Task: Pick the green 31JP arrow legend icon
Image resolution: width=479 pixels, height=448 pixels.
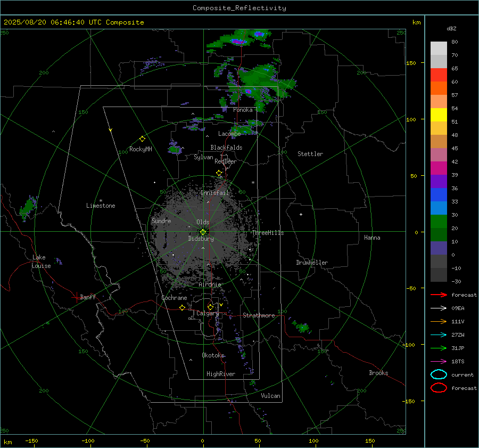Action: pos(439,348)
